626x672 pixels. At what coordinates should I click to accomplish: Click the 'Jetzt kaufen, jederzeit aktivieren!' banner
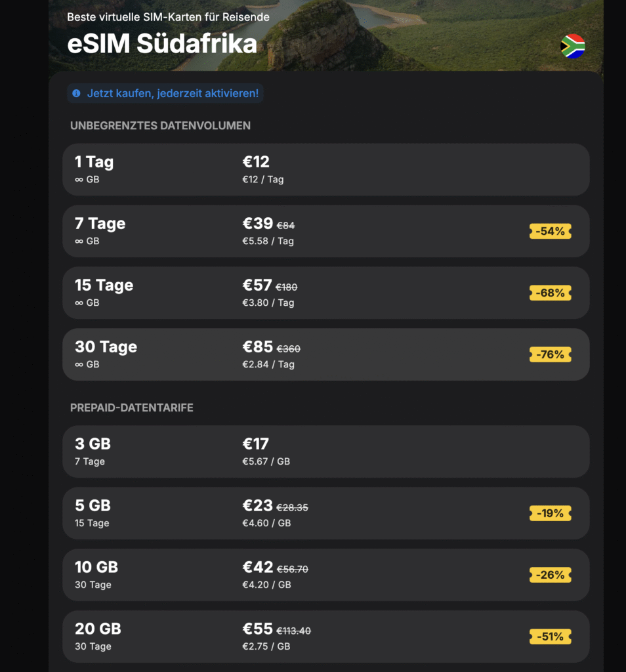point(165,93)
